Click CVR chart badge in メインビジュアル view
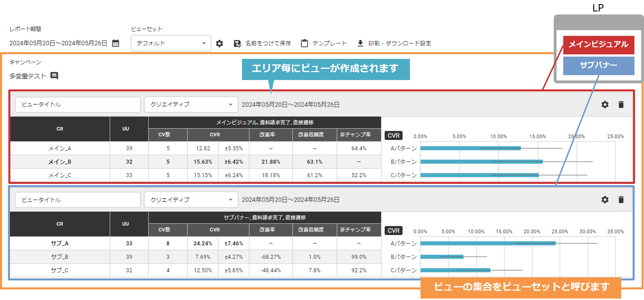 [x=393, y=135]
